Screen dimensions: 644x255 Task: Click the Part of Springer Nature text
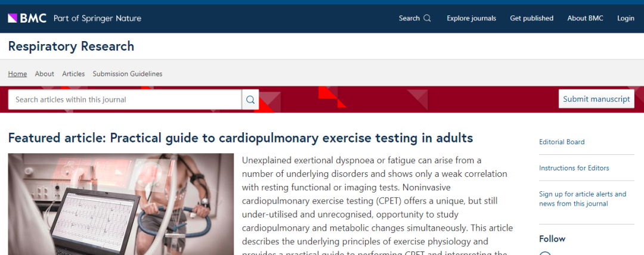pos(97,18)
